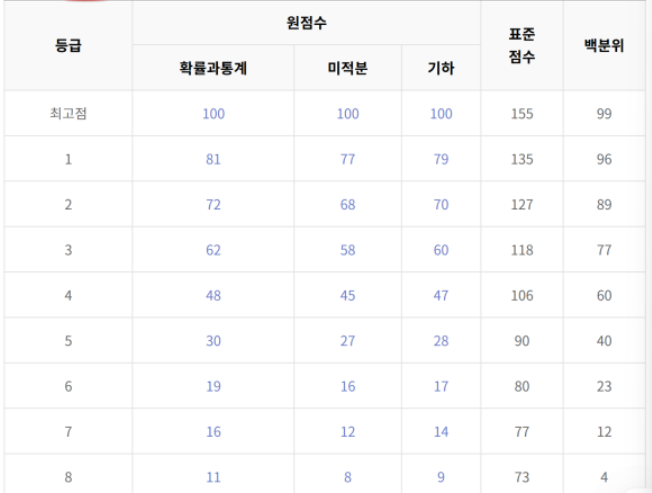Open 확률과통계 score 30 for grade 5

click(x=213, y=340)
